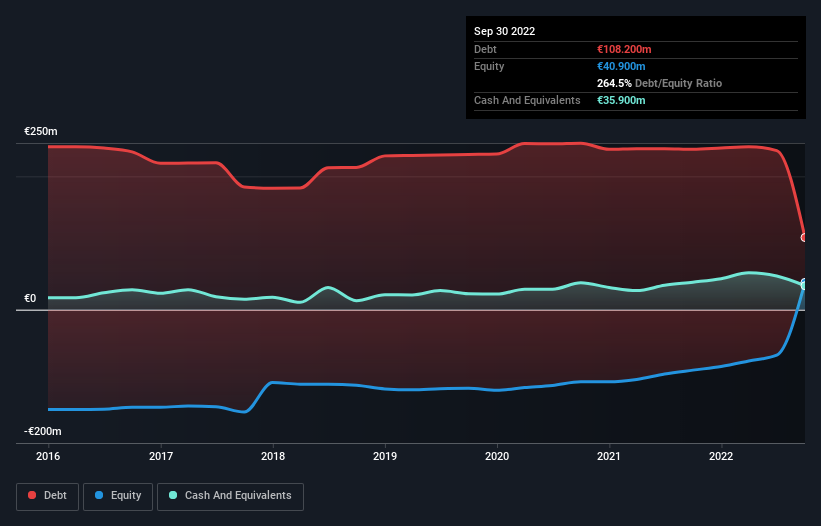Click the 2018 x-axis label

273,456
